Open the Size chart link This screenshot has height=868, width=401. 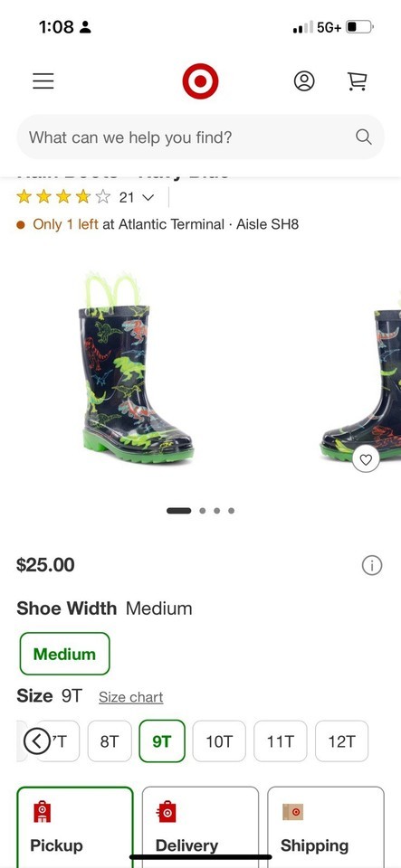coord(130,697)
